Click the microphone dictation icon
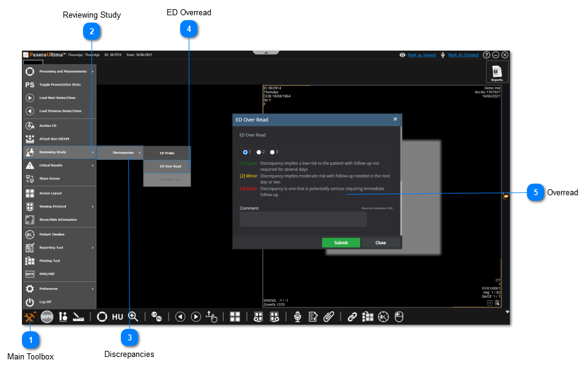Image resolution: width=588 pixels, height=371 pixels. (298, 317)
